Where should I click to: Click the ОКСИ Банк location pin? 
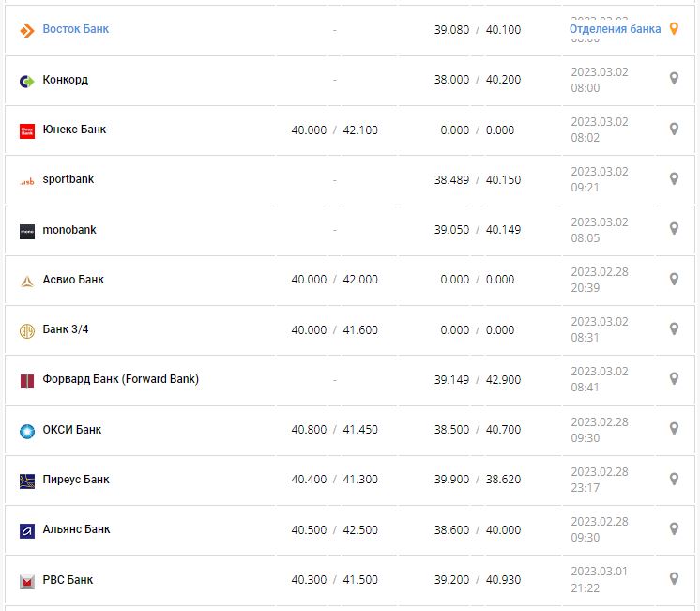(673, 428)
